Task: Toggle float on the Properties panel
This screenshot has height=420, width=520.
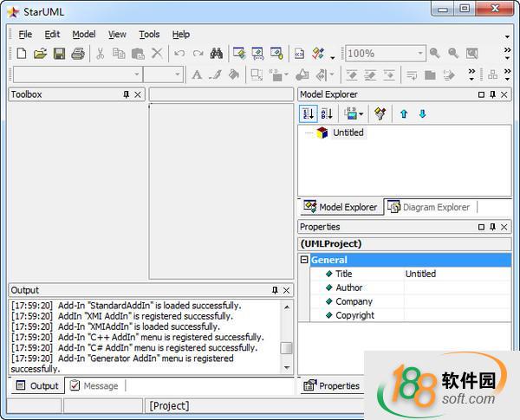Action: 481,227
